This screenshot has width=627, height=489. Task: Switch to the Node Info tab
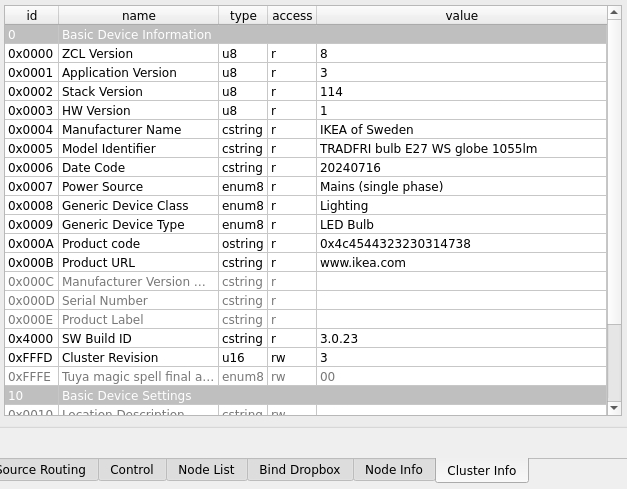393,470
